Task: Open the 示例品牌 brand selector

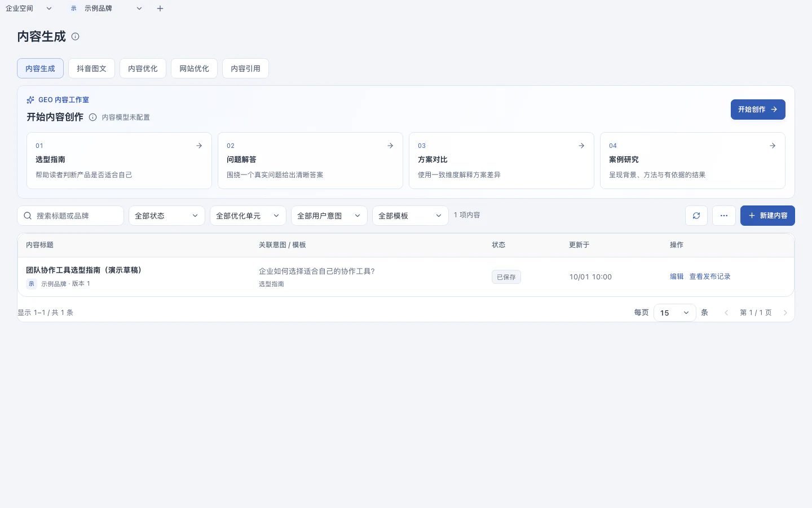Action: tap(107, 8)
